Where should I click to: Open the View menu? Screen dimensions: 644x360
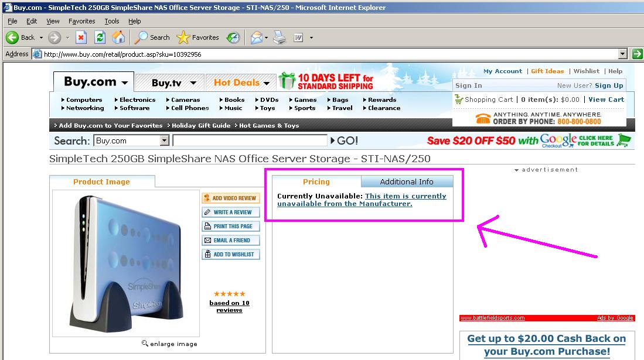[53, 21]
